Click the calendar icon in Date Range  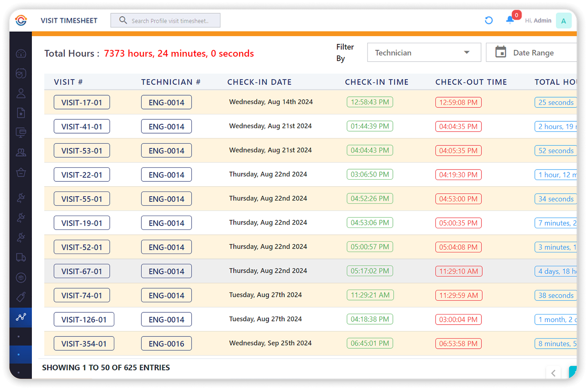501,52
